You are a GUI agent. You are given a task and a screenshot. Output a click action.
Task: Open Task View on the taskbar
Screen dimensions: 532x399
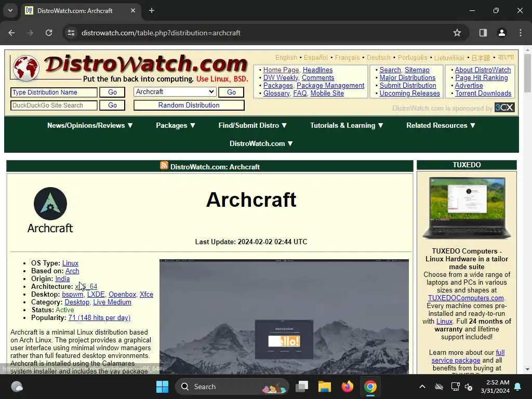[302, 387]
